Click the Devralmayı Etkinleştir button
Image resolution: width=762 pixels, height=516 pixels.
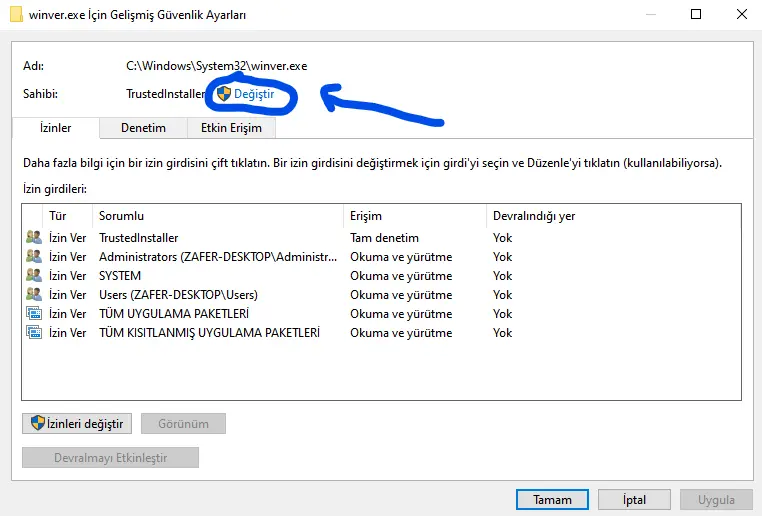[110, 458]
